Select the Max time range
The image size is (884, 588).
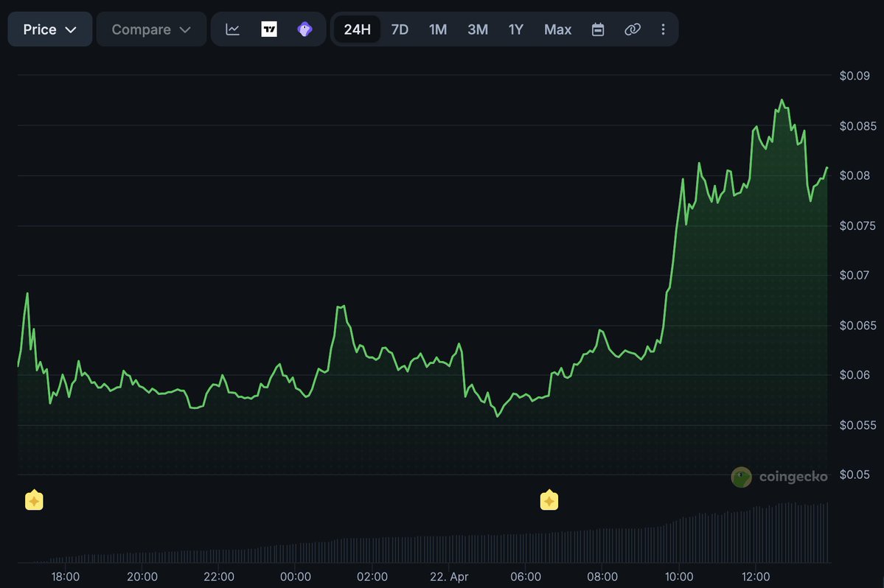557,29
